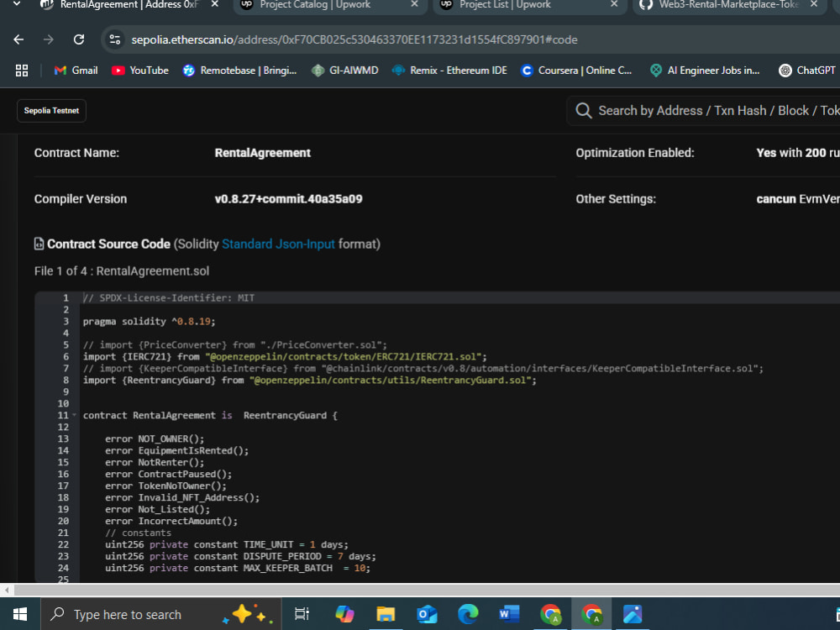
Task: Switch to the Web3-Rental-Marketplace GitHub tab
Action: pyautogui.click(x=728, y=5)
